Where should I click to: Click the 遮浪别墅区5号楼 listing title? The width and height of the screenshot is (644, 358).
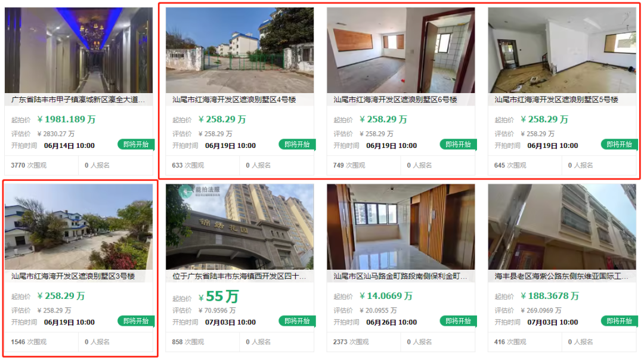[x=556, y=100]
